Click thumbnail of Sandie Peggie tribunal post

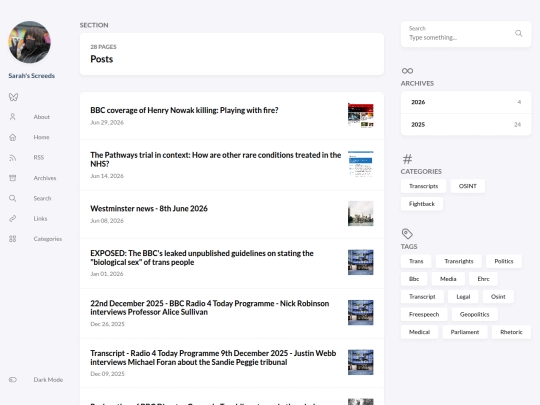pos(361,362)
